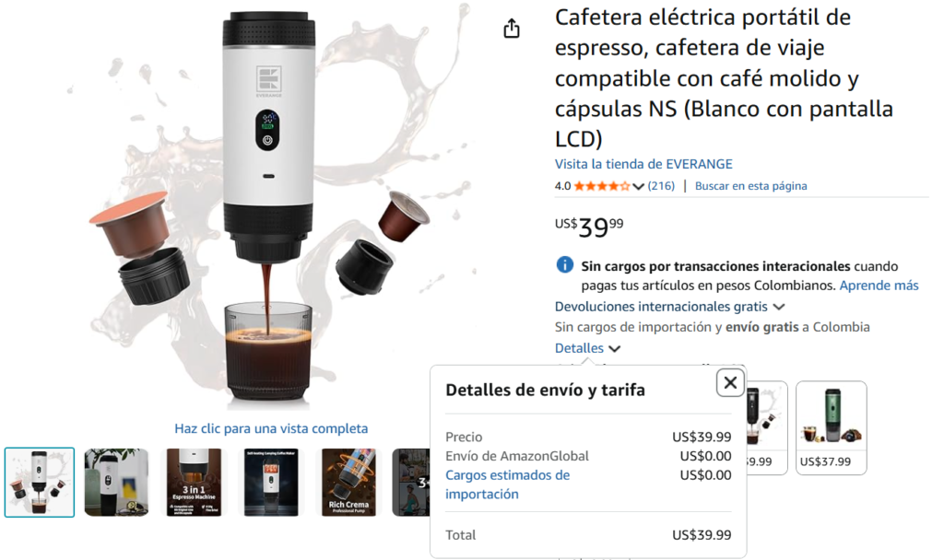The height and width of the screenshot is (560, 944).
Task: Choose the green variant priced US$37.99
Action: pyautogui.click(x=831, y=427)
